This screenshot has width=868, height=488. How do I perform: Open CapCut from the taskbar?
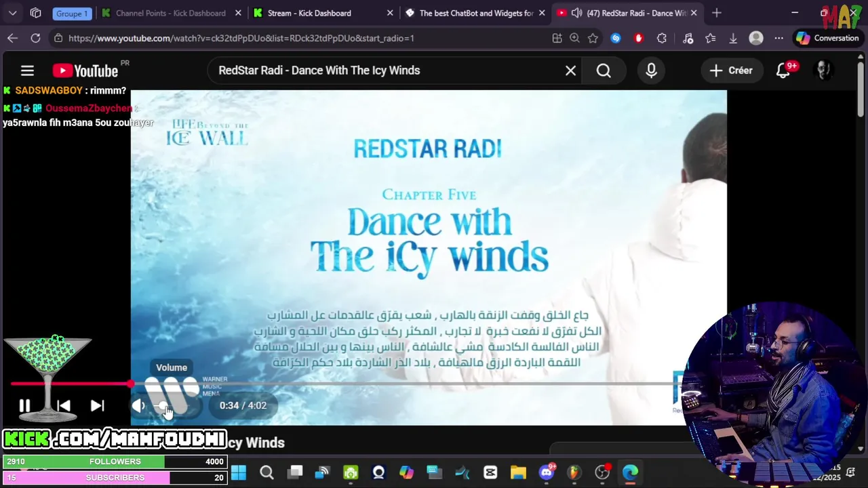point(490,472)
